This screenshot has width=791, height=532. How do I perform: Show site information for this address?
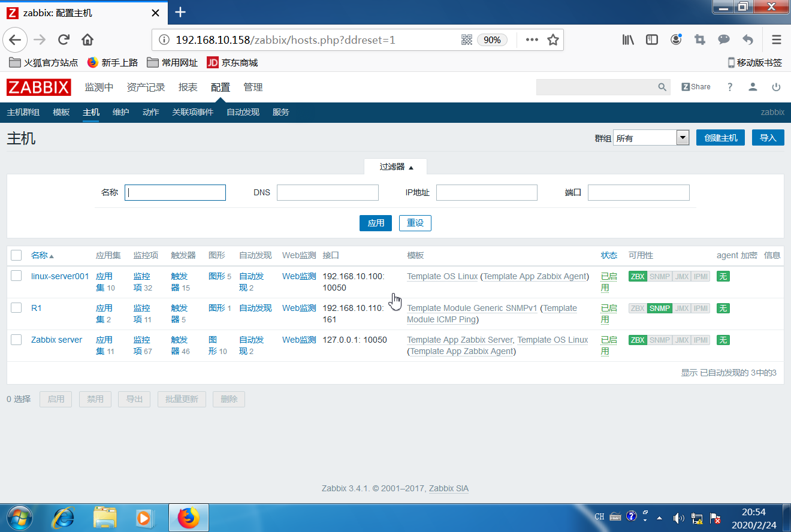click(x=164, y=40)
